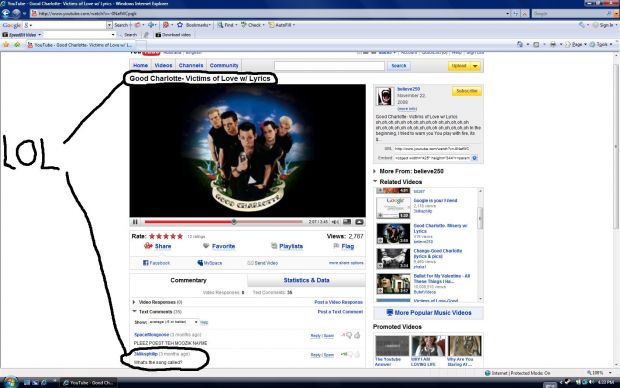Open more share options link

point(346,263)
